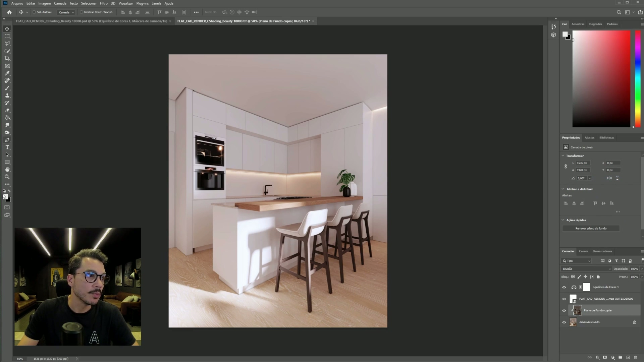Viewport: 644px width, 362px height.
Task: Select the Lasso tool
Action: pyautogui.click(x=7, y=44)
